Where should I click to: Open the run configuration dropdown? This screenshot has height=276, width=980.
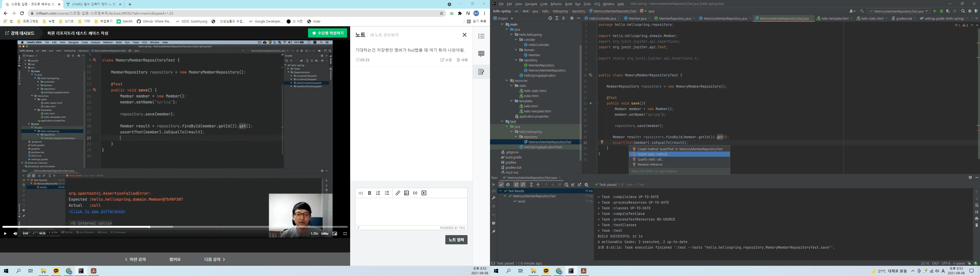(899, 11)
